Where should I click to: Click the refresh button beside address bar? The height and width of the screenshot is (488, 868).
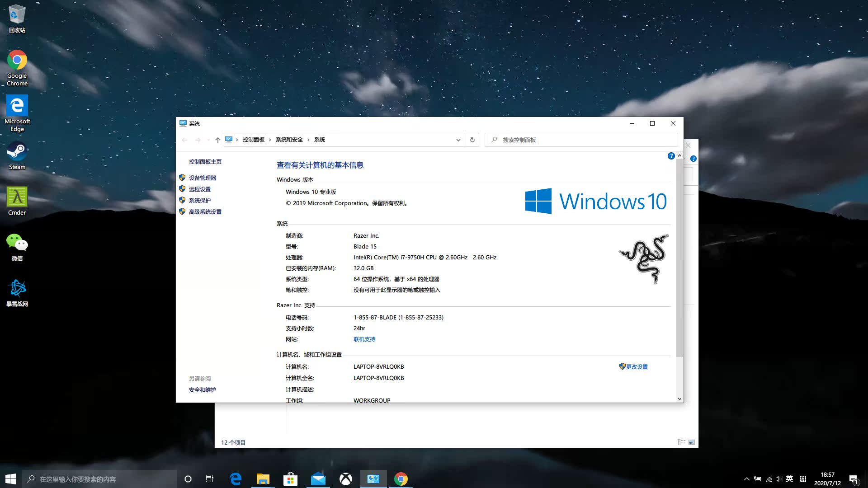point(472,140)
